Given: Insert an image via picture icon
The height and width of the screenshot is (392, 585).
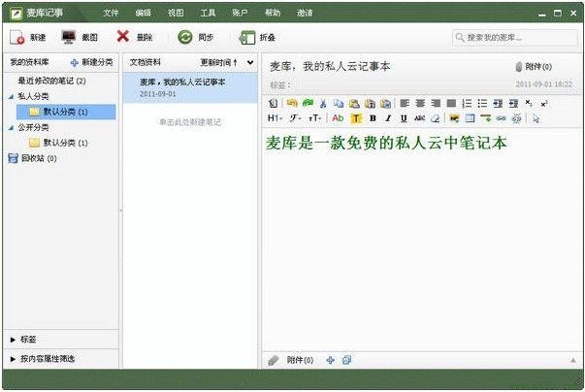Looking at the screenshot, I should [454, 118].
